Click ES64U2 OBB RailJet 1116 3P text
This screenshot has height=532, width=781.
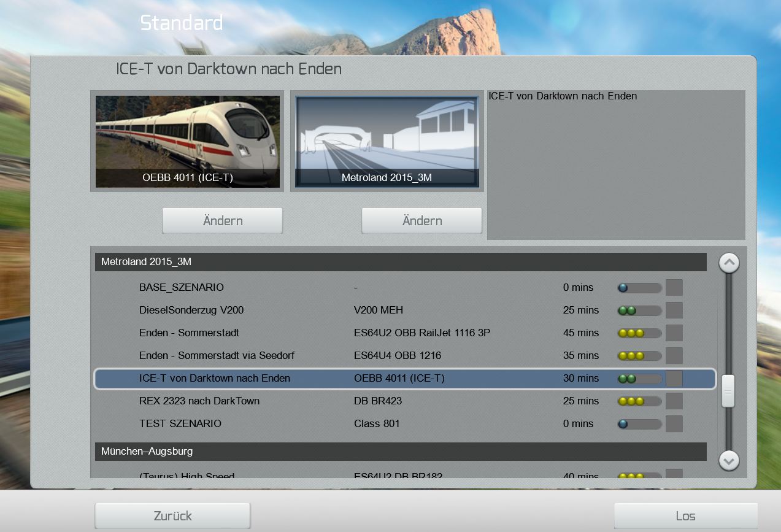point(422,333)
